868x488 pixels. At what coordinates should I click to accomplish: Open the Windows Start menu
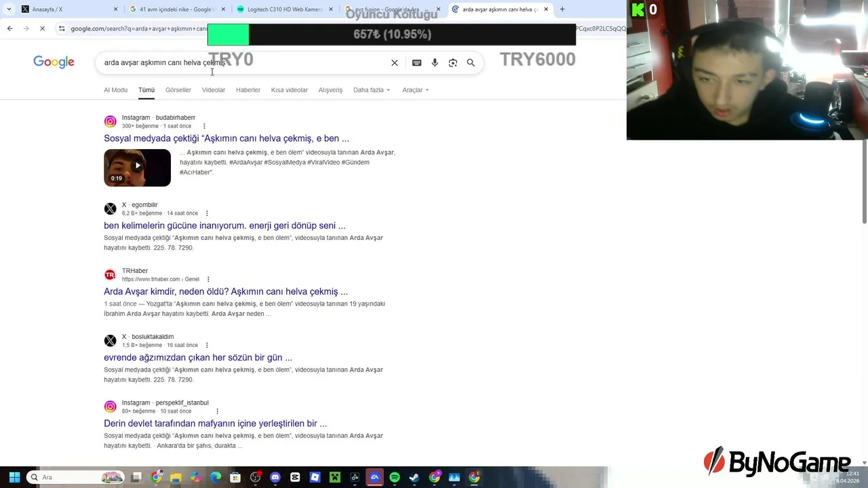[14, 477]
